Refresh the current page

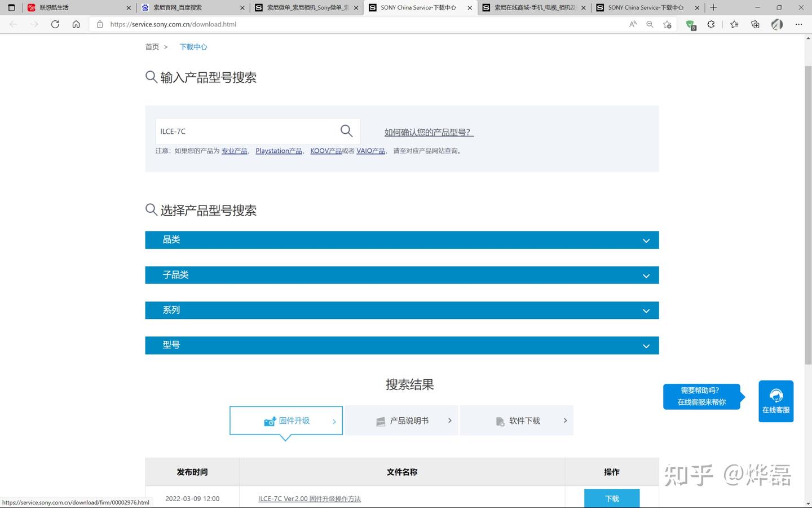pyautogui.click(x=55, y=24)
